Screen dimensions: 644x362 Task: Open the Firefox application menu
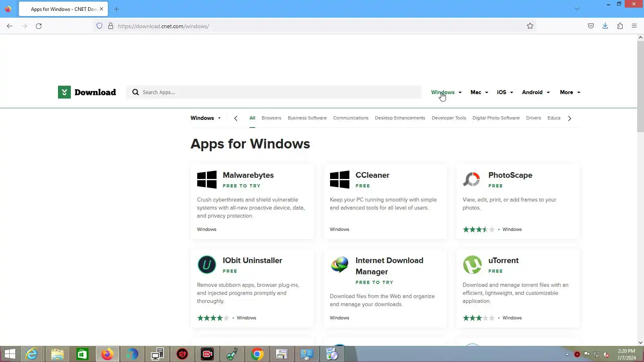pos(634,26)
